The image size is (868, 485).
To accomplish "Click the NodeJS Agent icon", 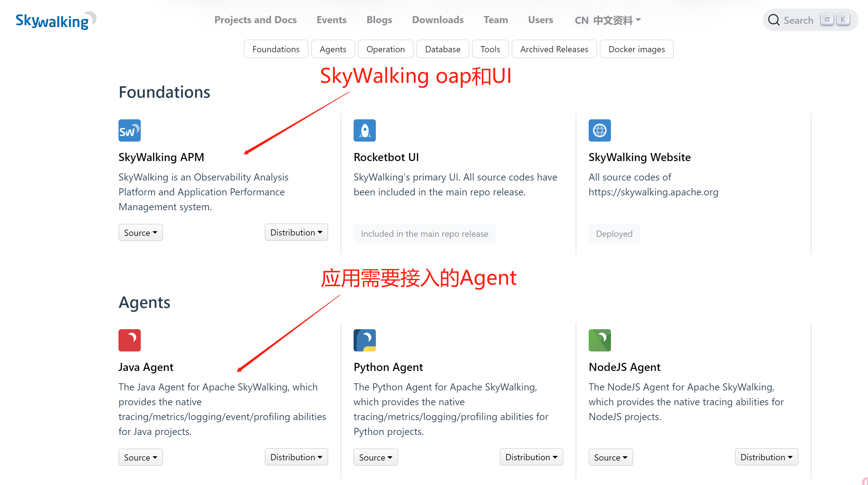I will click(600, 340).
